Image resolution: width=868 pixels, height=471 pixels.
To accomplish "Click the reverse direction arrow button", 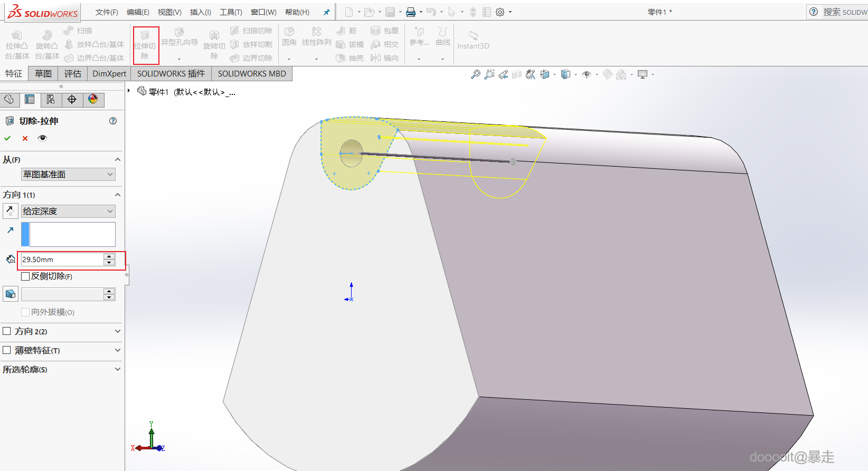I will tap(10, 211).
